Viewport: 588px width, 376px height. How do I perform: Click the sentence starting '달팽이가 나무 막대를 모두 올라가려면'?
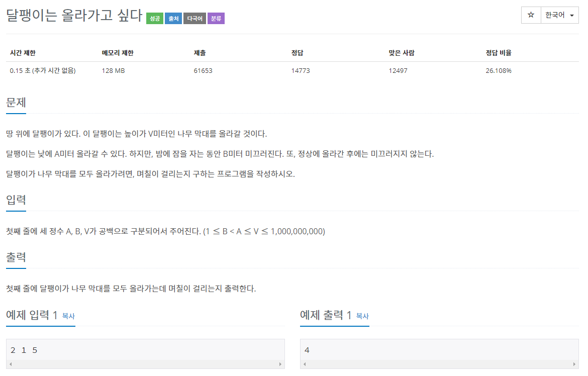point(150,174)
